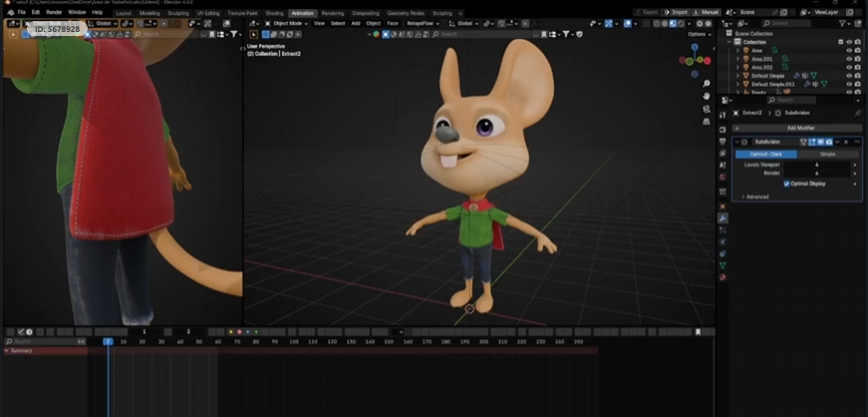The image size is (868, 417).
Task: Hide the Area.001 light in outliner
Action: pos(849,59)
